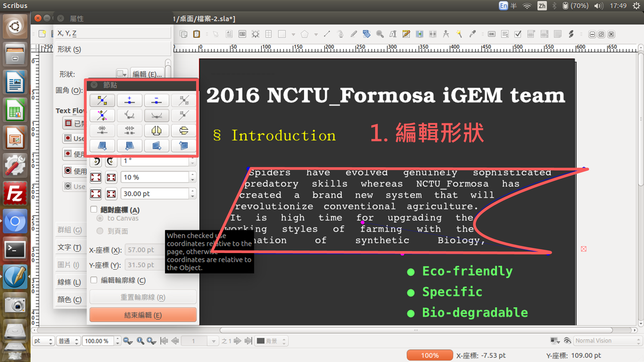
Task: Open the 背景 layer dropdown
Action: tap(271, 341)
